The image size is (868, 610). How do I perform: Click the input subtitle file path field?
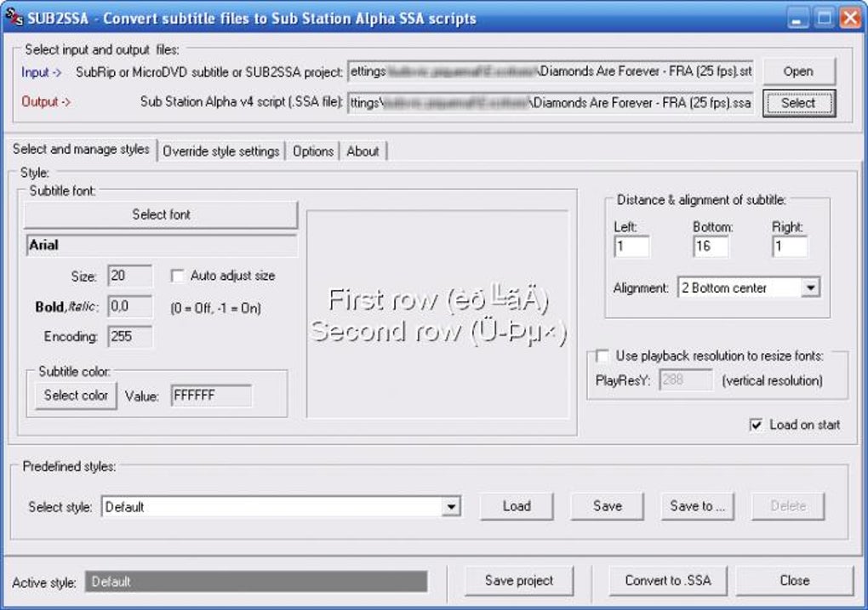[551, 71]
